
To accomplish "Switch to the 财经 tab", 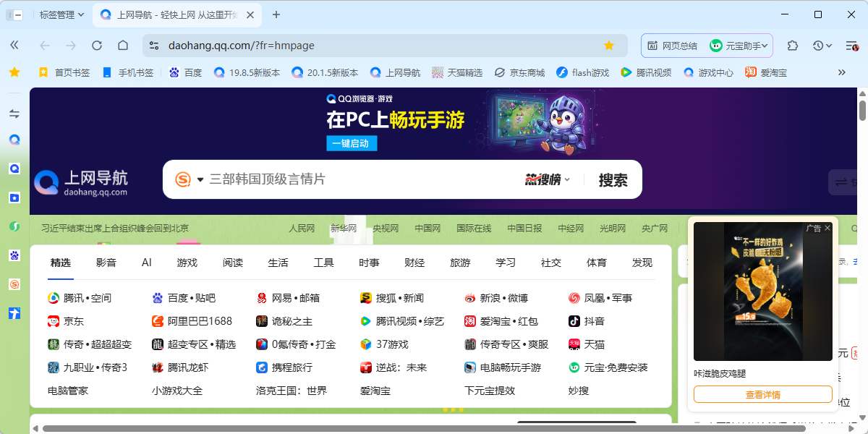I will pos(414,263).
